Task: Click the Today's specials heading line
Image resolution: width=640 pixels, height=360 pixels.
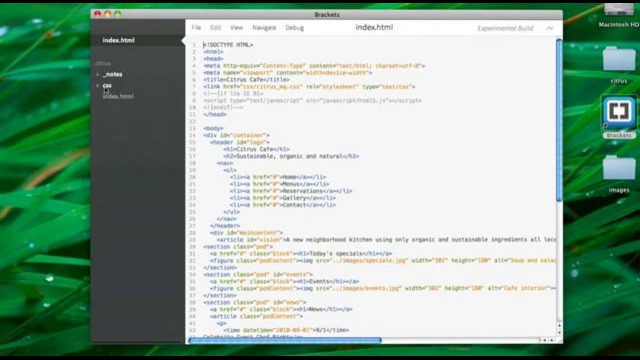Action: [301, 253]
